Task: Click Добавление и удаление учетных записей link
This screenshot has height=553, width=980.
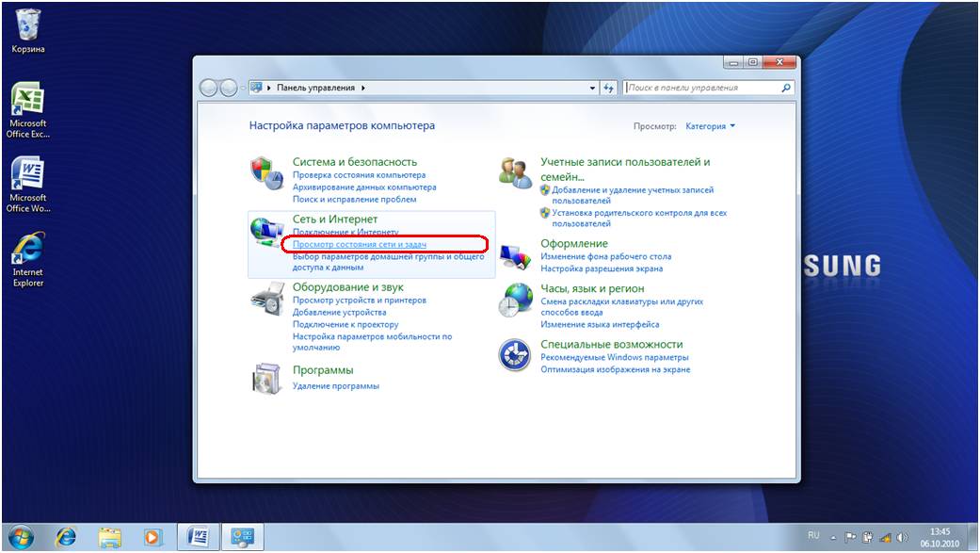Action: coord(632,195)
